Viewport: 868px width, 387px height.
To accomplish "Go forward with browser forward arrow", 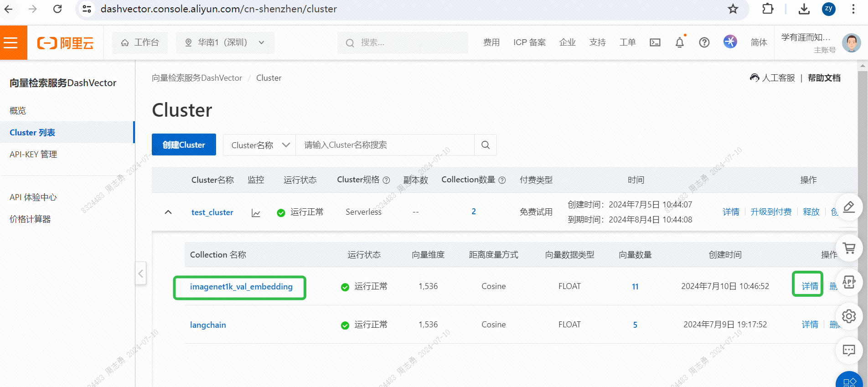I will pyautogui.click(x=33, y=9).
